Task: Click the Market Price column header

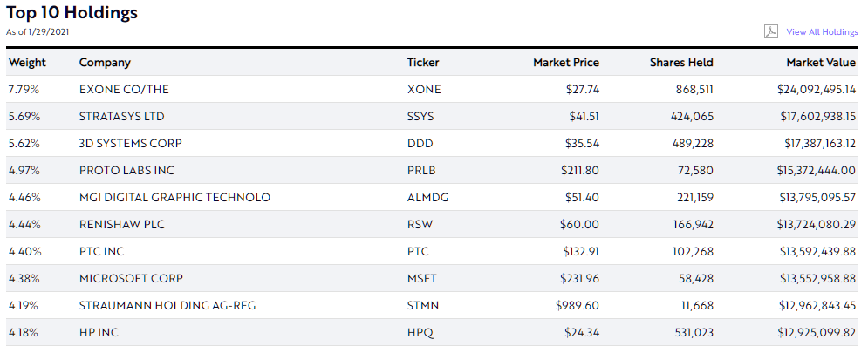Action: (x=566, y=62)
